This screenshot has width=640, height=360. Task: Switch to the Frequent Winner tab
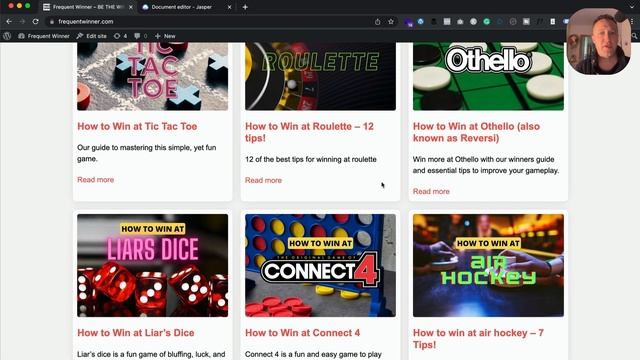tap(87, 7)
